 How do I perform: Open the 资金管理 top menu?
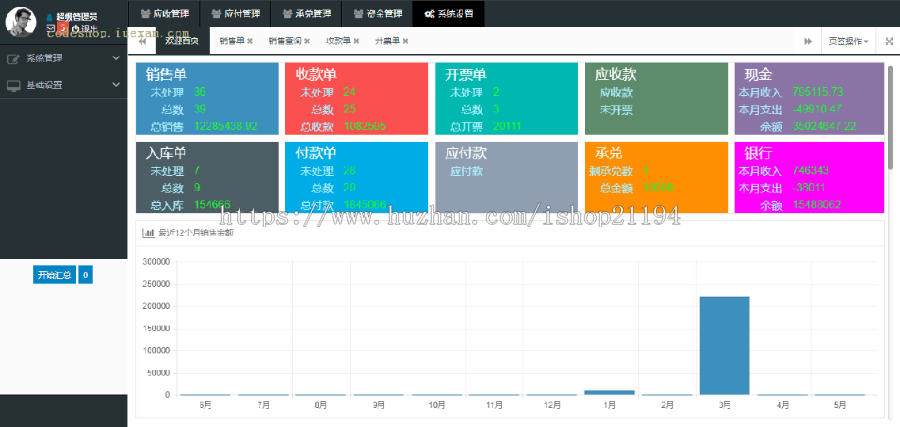coord(377,13)
